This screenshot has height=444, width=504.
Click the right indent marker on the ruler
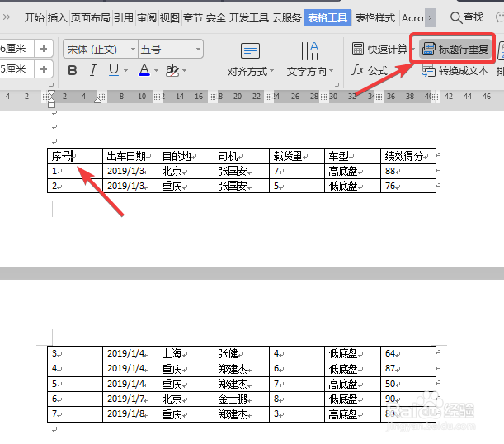click(x=98, y=101)
